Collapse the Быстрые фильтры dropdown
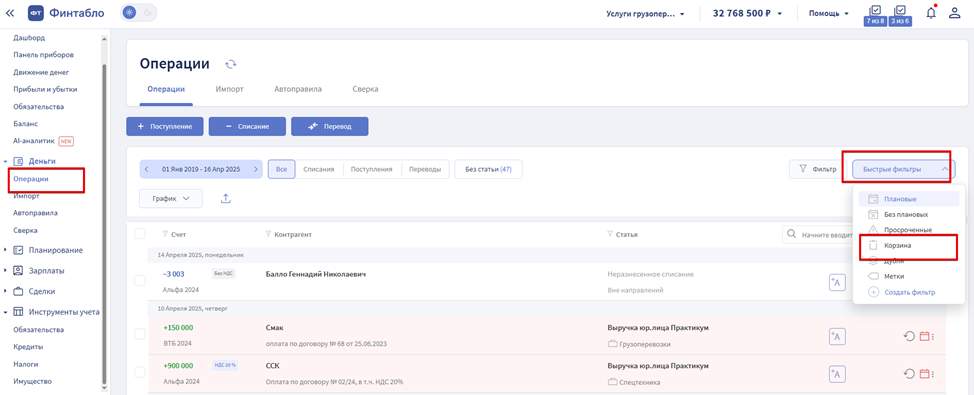This screenshot has height=395, width=974. [903, 169]
